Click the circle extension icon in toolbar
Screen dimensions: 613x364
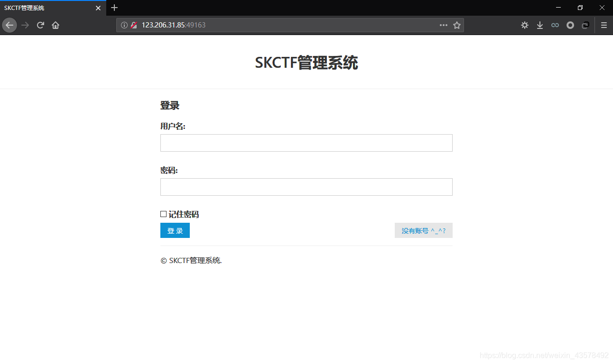click(x=570, y=25)
